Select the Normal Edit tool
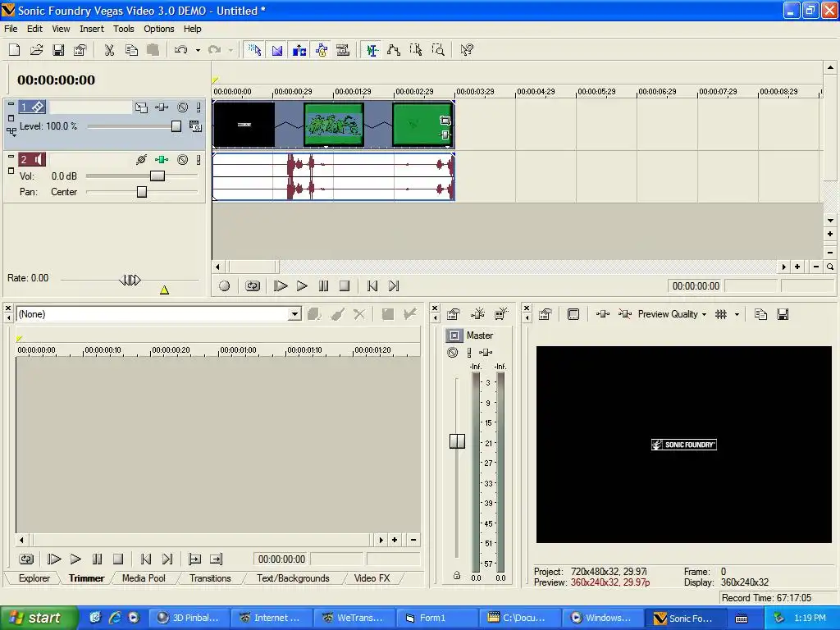The width and height of the screenshot is (840, 630). [372, 50]
